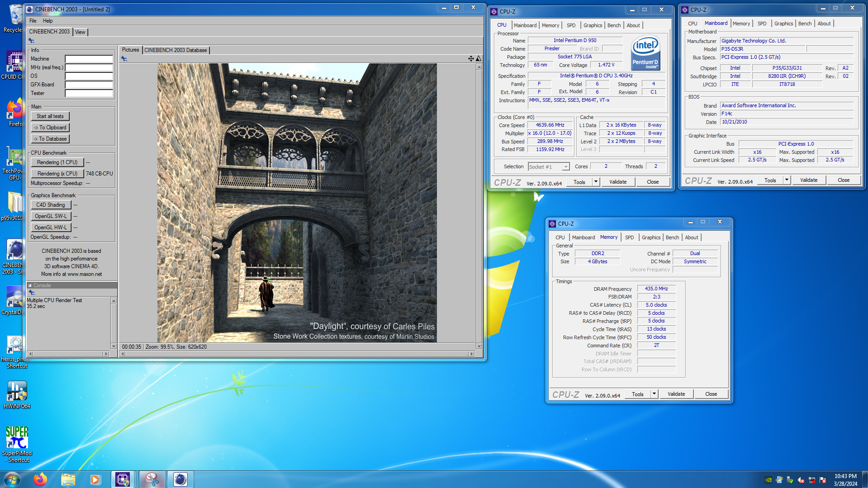Select the CINEBENCH 2003 desktop shortcut
Image resolution: width=868 pixels, height=488 pixels.
point(14,257)
